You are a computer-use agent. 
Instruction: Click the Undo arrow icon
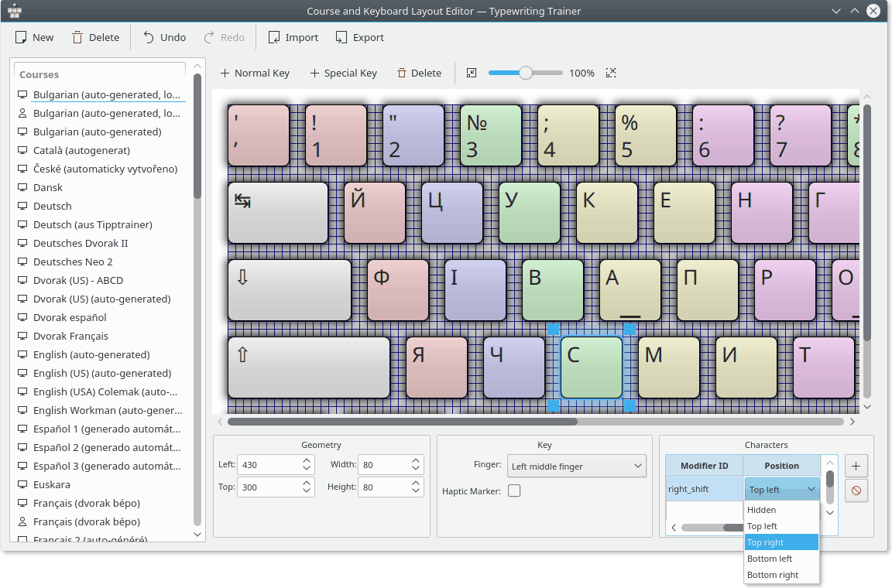[149, 37]
